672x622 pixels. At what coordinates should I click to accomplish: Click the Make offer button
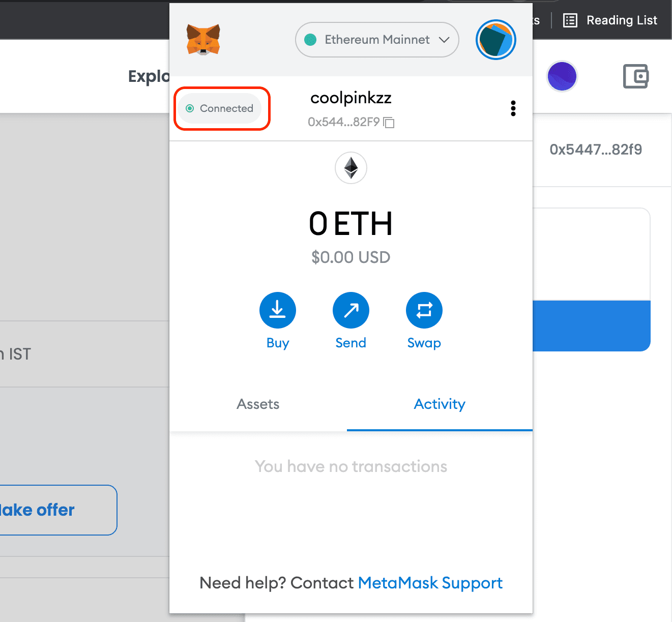pos(59,510)
